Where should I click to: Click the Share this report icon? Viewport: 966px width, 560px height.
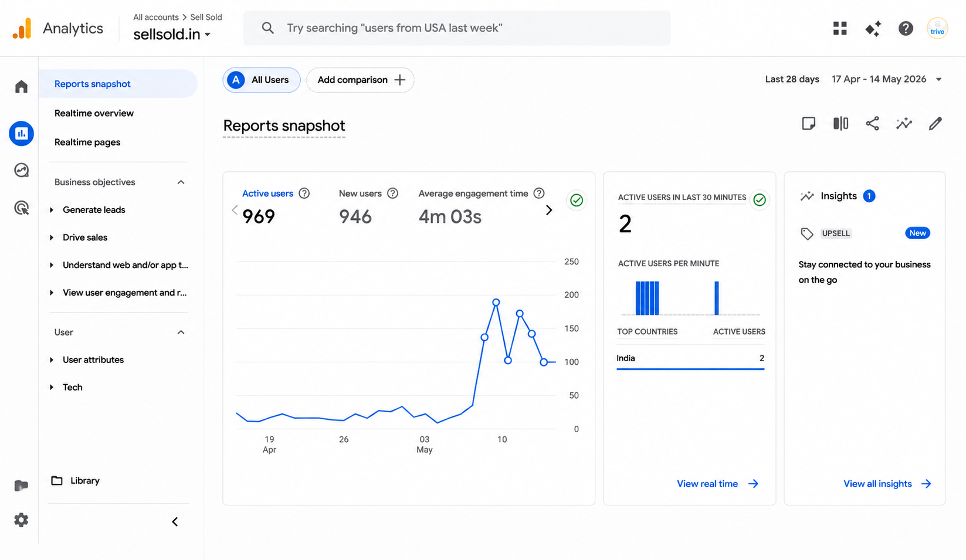click(x=872, y=123)
